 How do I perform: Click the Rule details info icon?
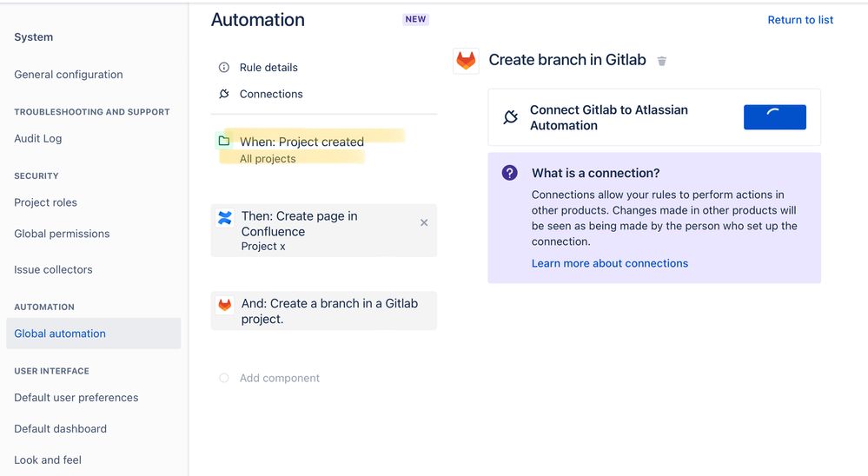point(223,68)
